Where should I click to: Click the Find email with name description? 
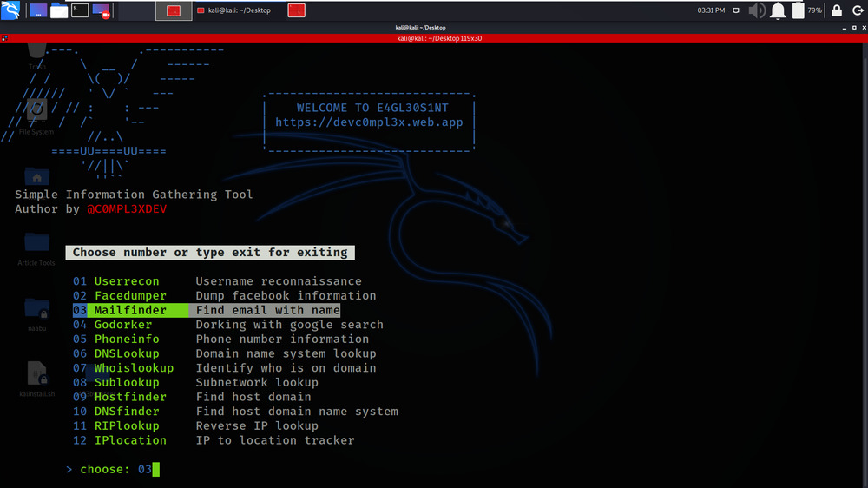[268, 310]
